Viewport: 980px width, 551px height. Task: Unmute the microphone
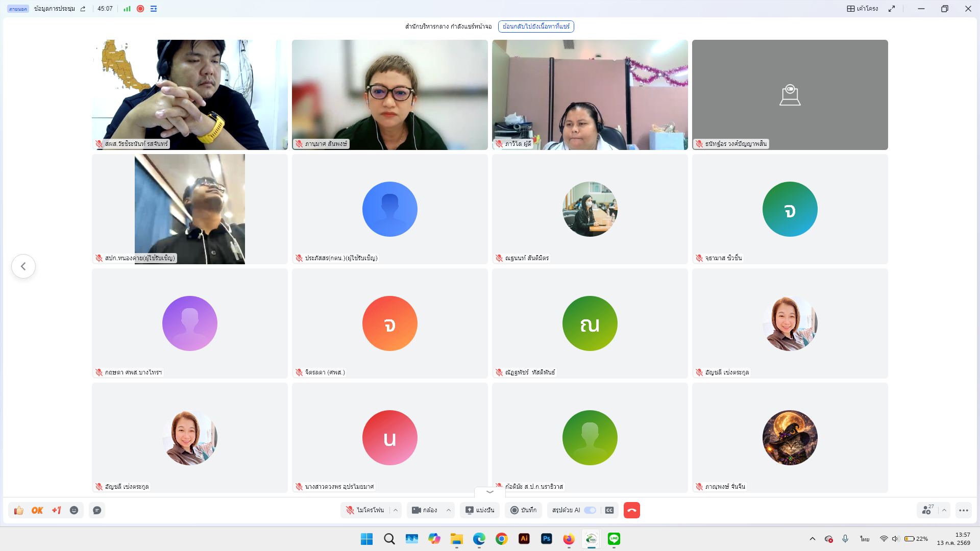click(365, 510)
